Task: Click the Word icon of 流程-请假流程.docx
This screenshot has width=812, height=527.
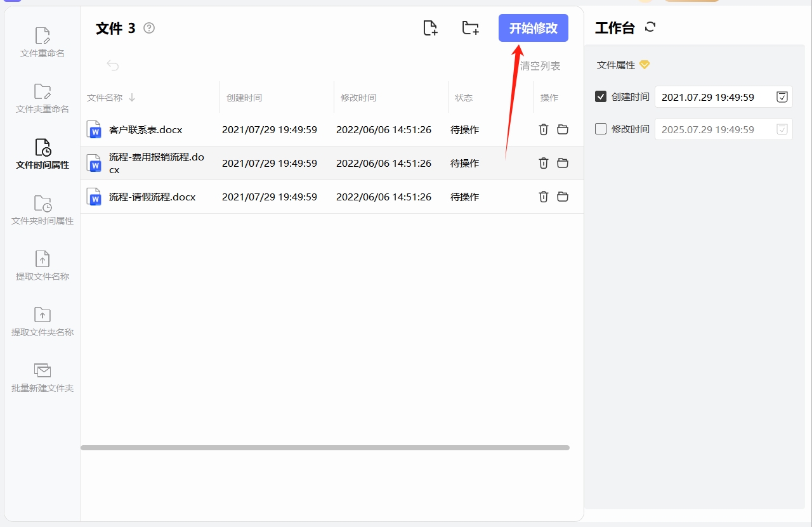Action: coord(94,197)
